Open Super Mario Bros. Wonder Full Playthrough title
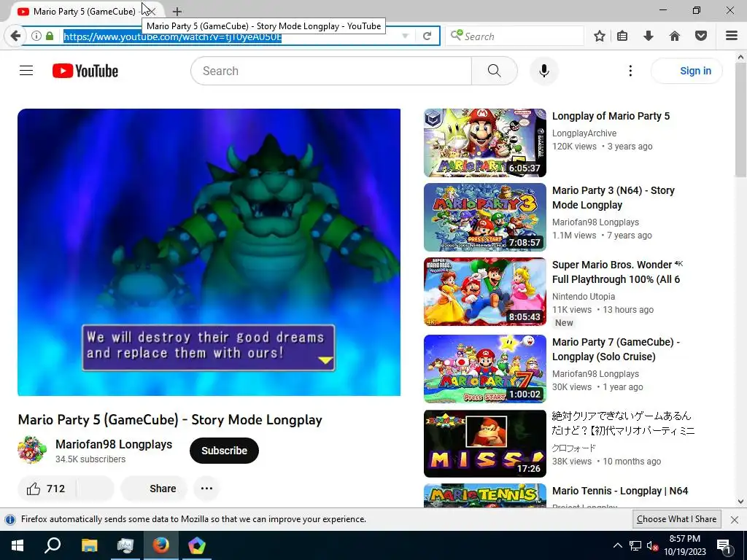The width and height of the screenshot is (747, 560). point(616,272)
